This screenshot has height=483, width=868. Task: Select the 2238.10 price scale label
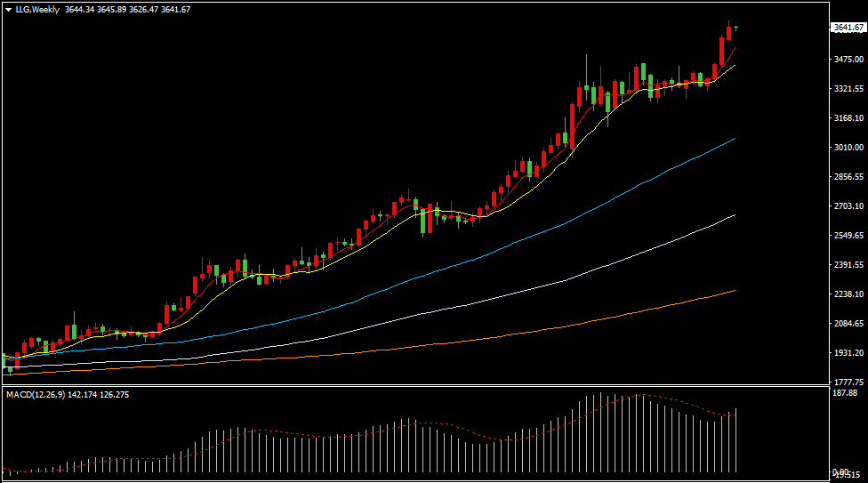[848, 294]
